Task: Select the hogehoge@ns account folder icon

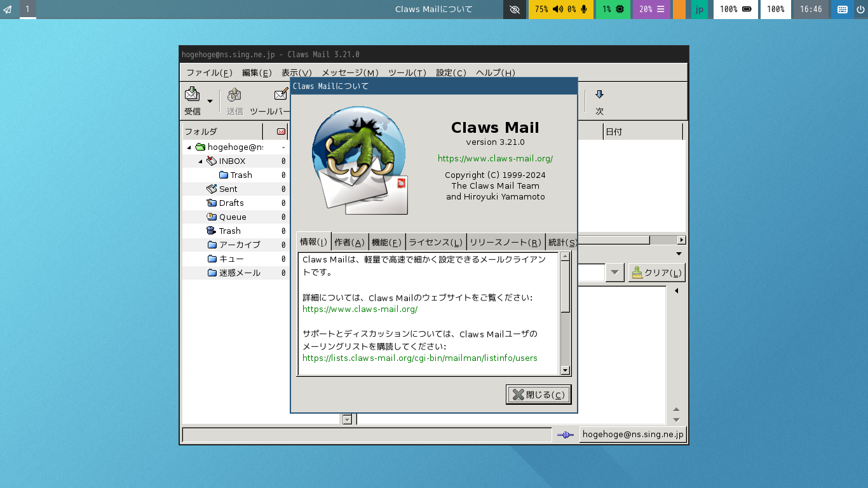Action: click(200, 147)
